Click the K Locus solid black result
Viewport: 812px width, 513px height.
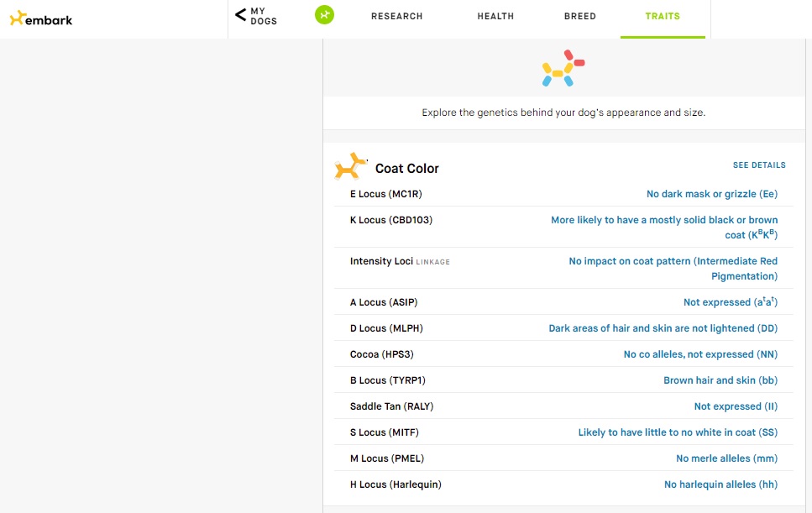(664, 228)
